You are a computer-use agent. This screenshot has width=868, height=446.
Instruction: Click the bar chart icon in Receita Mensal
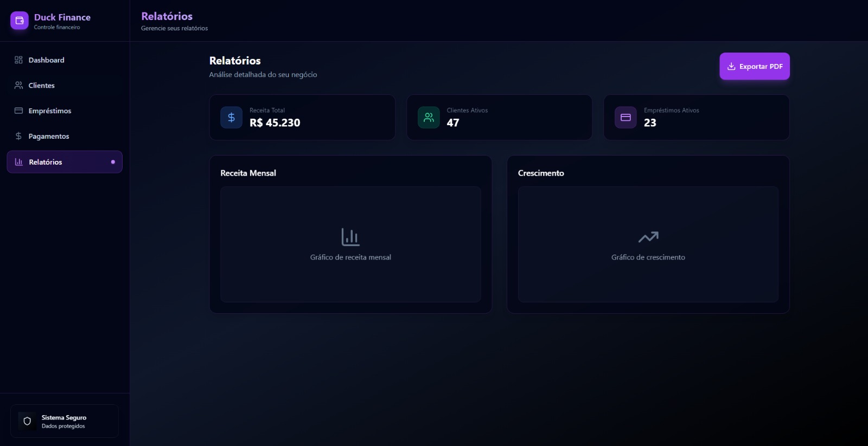350,237
